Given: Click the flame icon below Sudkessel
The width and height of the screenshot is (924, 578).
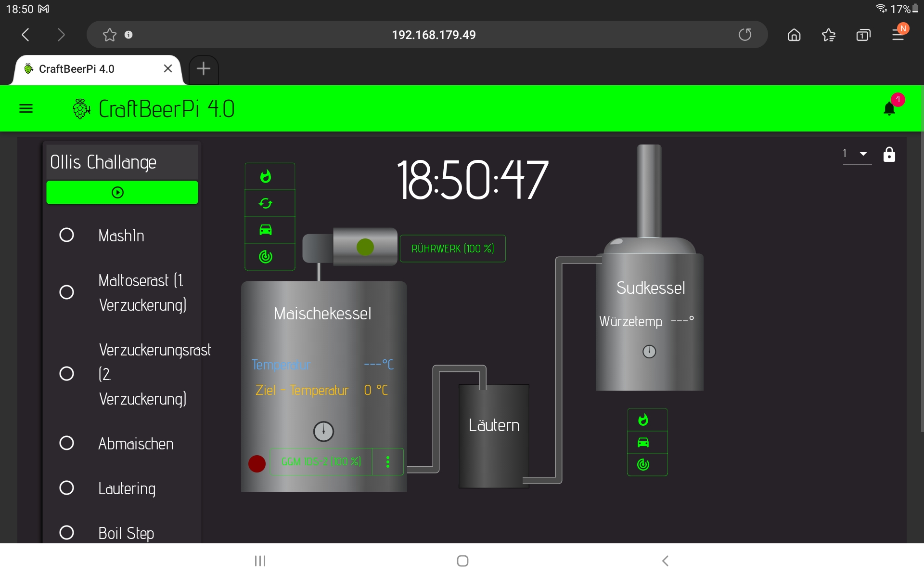Looking at the screenshot, I should (x=643, y=420).
